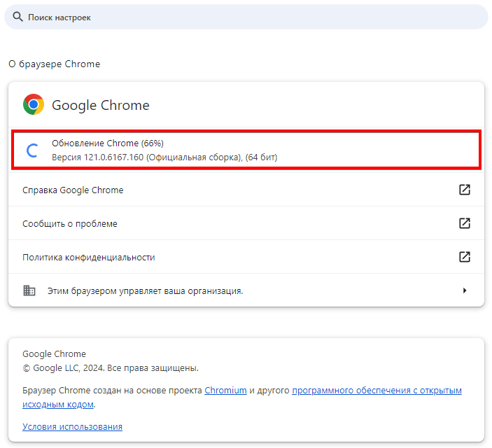
Task: Click the search magnifier icon
Action: pos(17,17)
